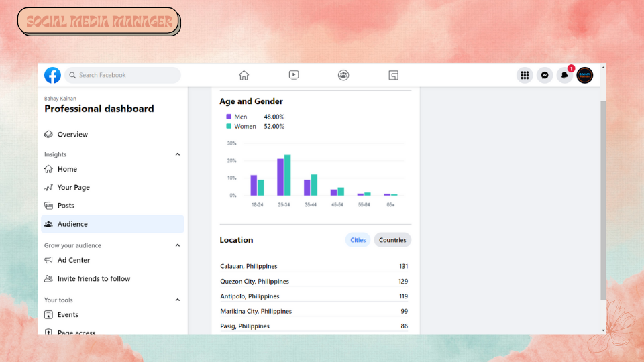Click the Overview icon in sidebar

[48, 134]
